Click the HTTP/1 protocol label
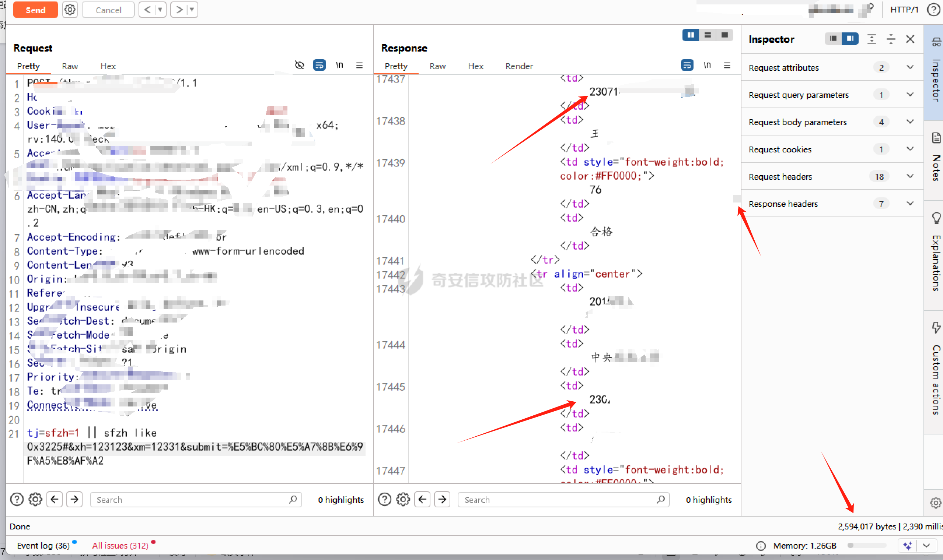Viewport: 943px width, 560px height. (904, 10)
